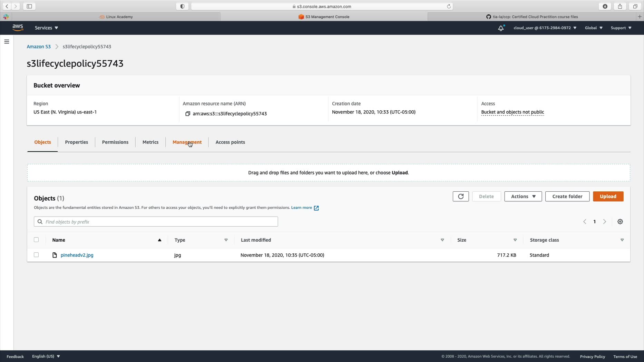
Task: Open the Amazon S3 breadcrumb link
Action: point(39,47)
